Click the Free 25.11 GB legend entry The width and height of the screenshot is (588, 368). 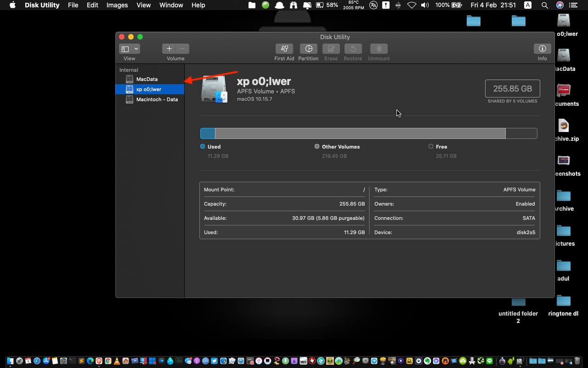442,151
